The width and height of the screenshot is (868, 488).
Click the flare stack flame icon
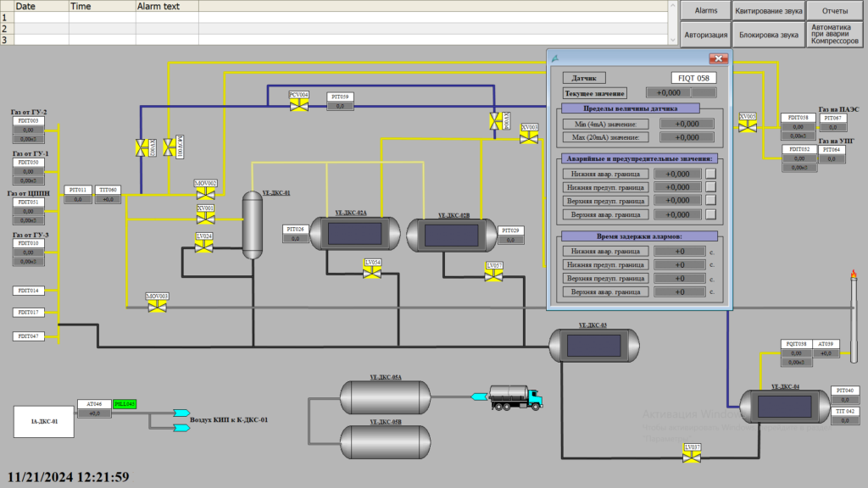[854, 275]
